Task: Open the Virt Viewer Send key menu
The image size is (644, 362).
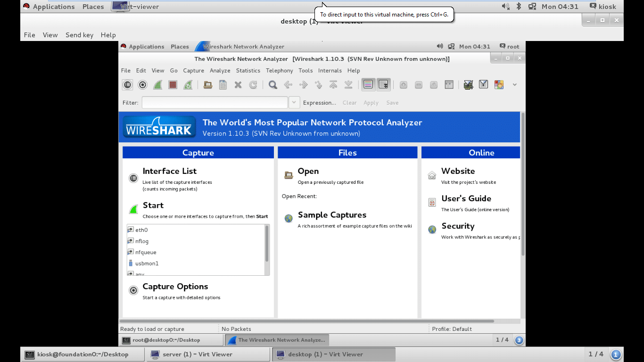Action: (x=79, y=35)
